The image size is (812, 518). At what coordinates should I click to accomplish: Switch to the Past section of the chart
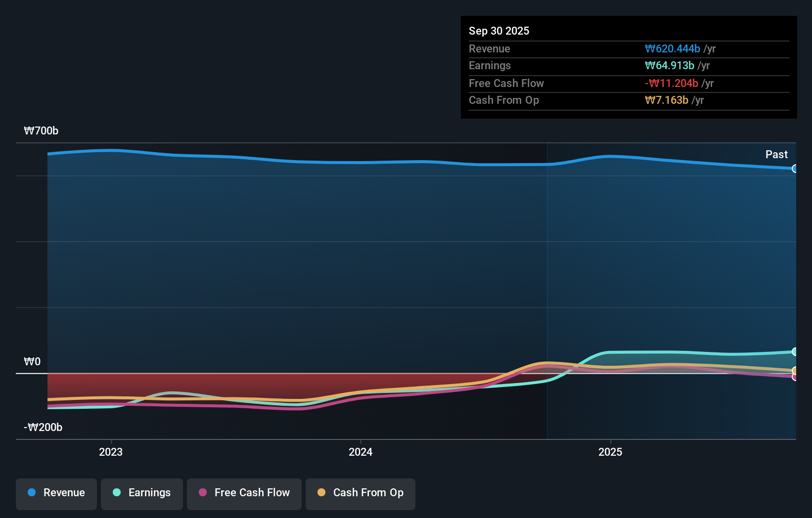(x=776, y=154)
